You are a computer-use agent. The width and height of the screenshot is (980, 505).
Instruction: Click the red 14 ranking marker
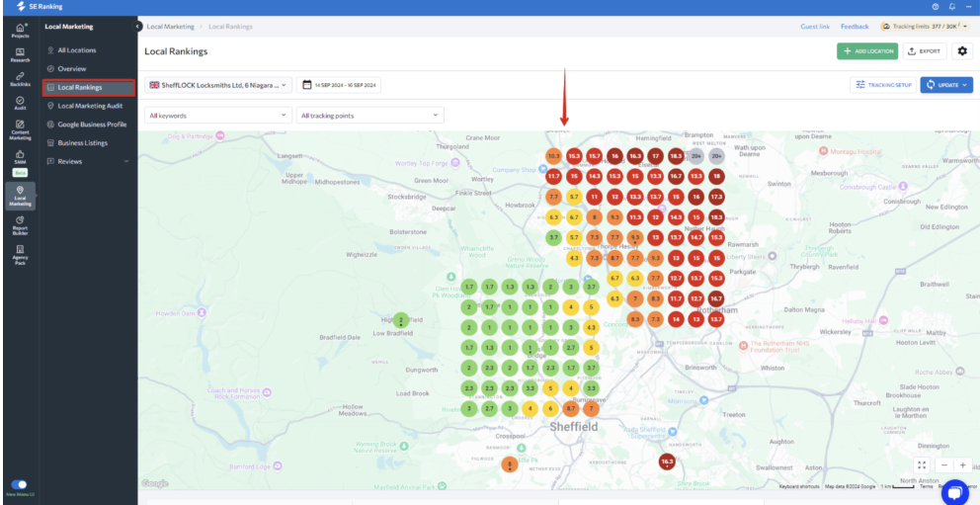point(676,319)
